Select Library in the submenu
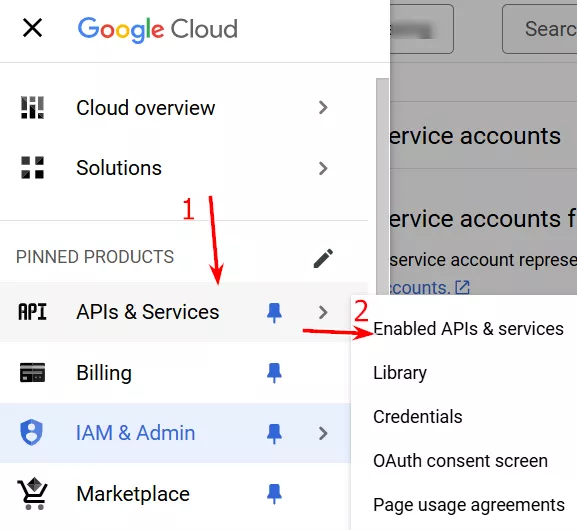The width and height of the screenshot is (577, 530). (x=400, y=373)
